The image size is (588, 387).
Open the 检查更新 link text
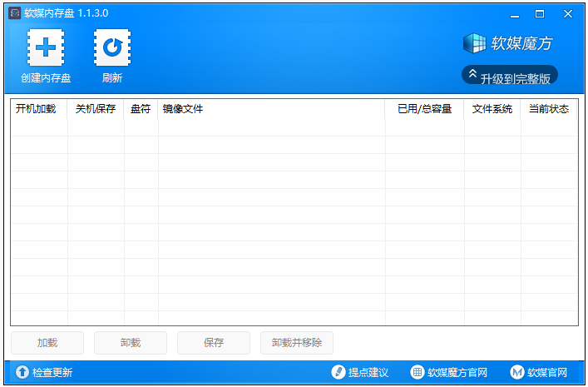click(x=52, y=372)
